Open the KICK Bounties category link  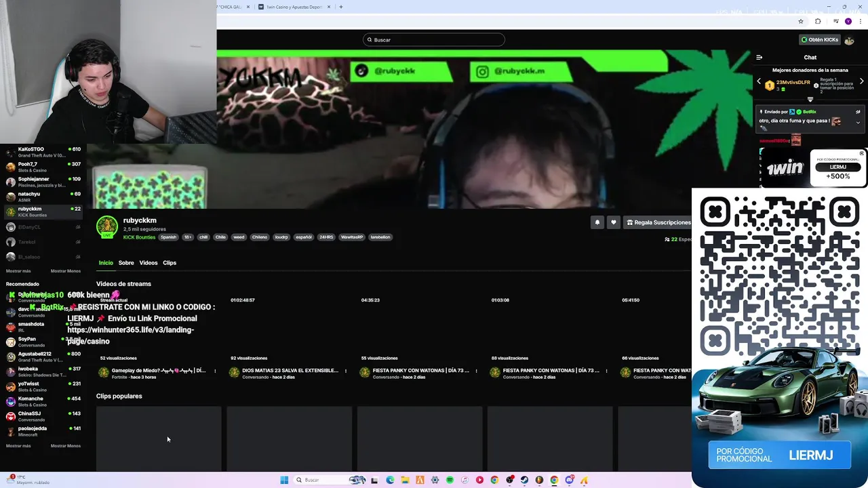[139, 237]
